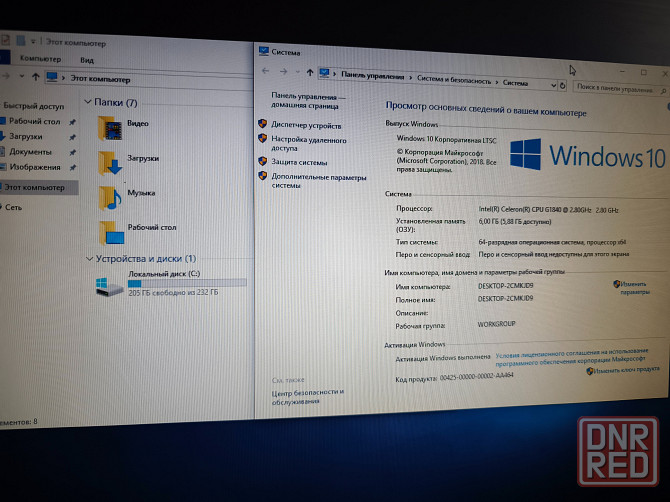This screenshot has height=502, width=670.
Task: Open recent locations dropdown in Explorer window
Action: (21, 76)
